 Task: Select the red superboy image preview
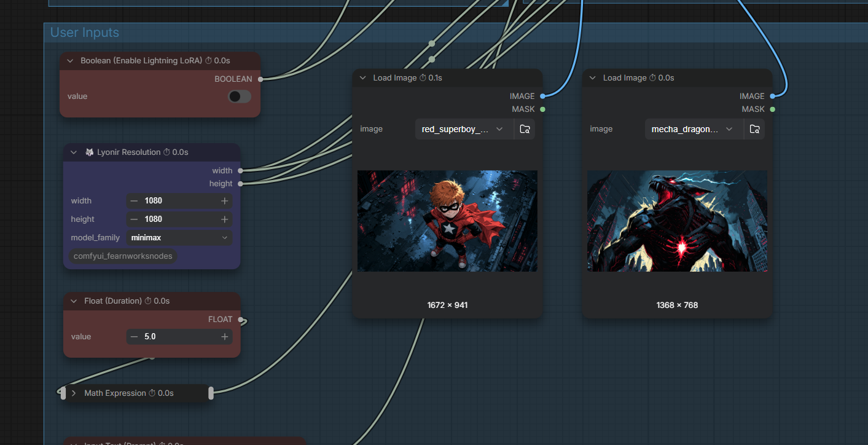447,221
